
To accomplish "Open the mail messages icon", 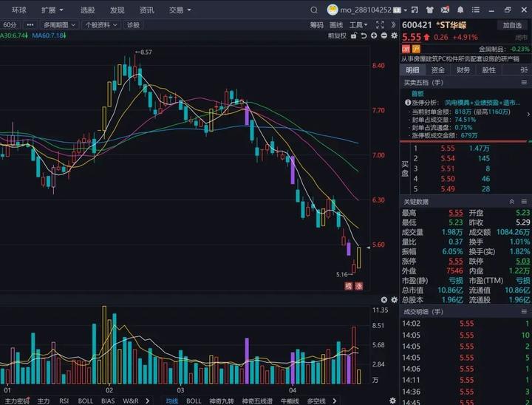I will (445, 10).
